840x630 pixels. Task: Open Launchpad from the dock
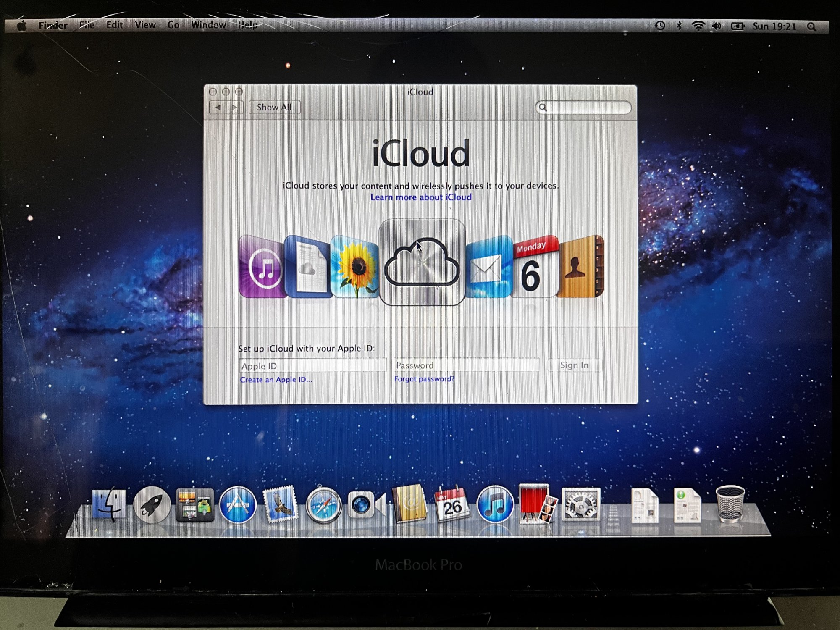[152, 505]
